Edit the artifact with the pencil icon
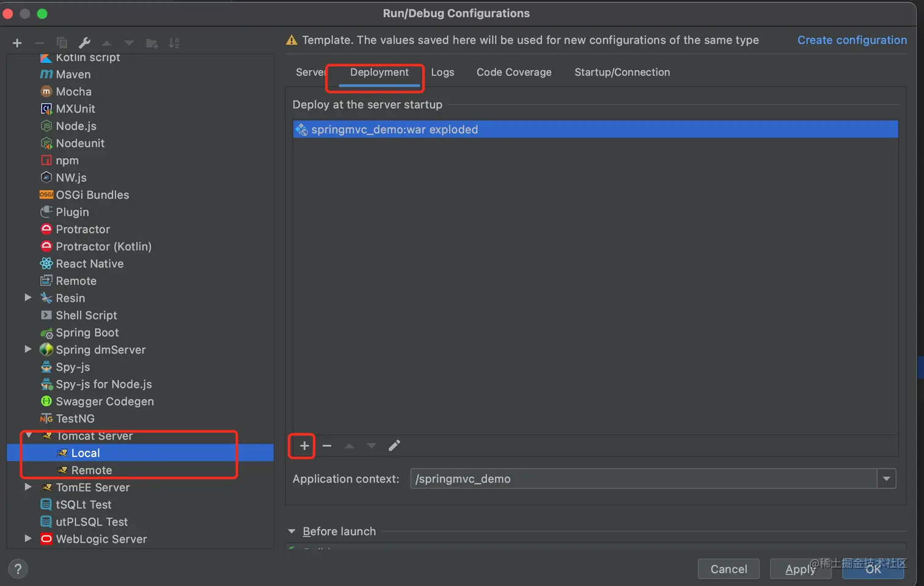 click(x=394, y=445)
